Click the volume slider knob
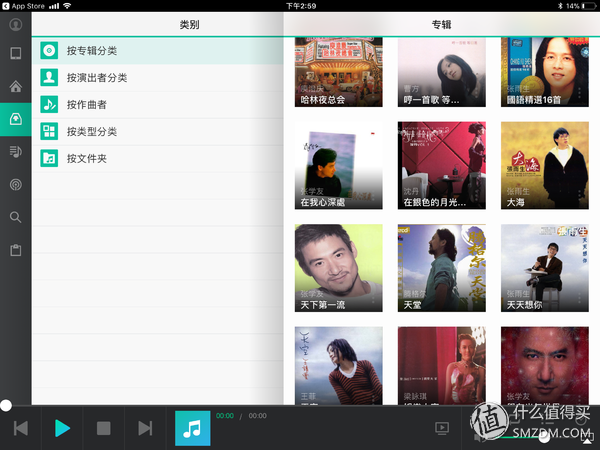 544,437
